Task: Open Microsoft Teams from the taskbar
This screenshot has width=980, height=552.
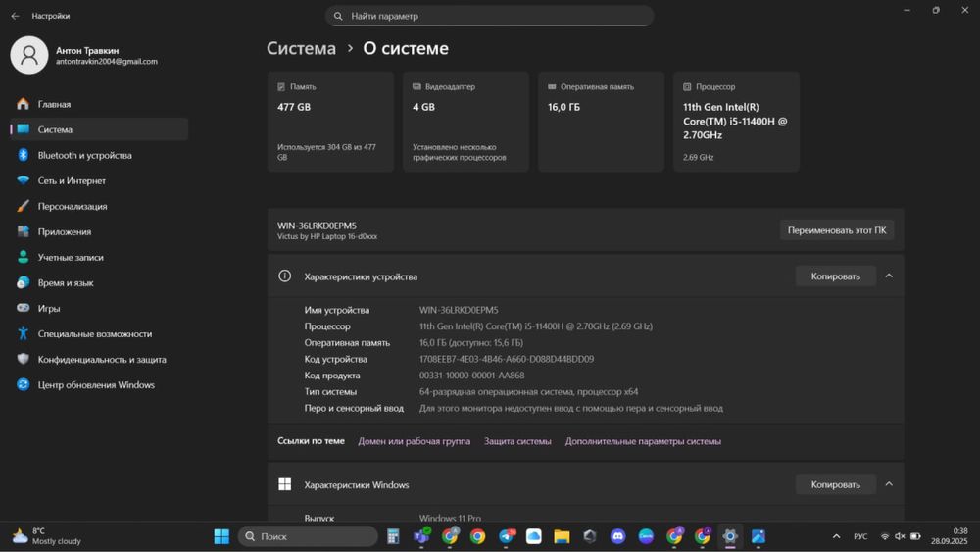Action: (421, 536)
